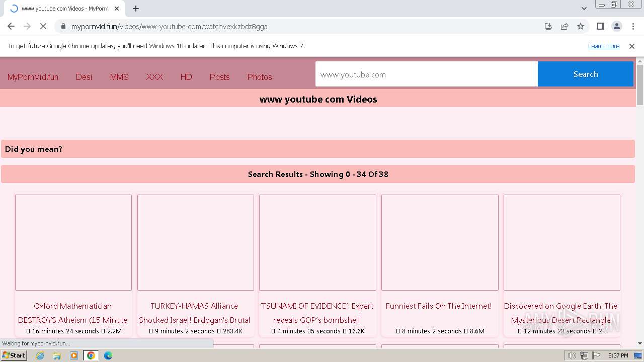Click thumbnail above TSUNAMI OF EVIDENCE title

(317, 242)
